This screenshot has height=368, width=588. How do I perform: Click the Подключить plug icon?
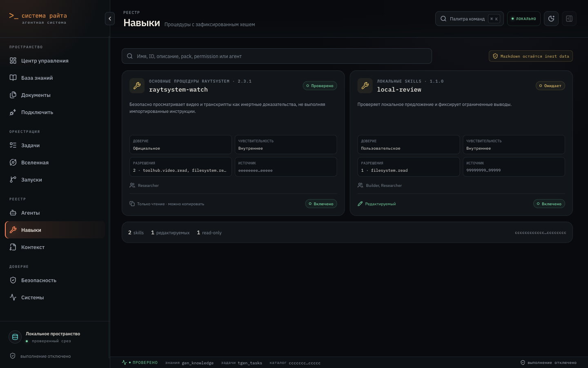point(13,112)
